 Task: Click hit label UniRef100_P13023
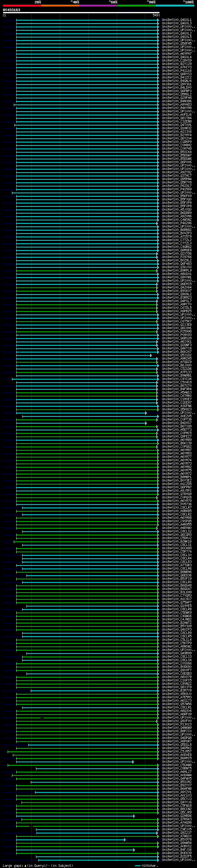[176, 724]
